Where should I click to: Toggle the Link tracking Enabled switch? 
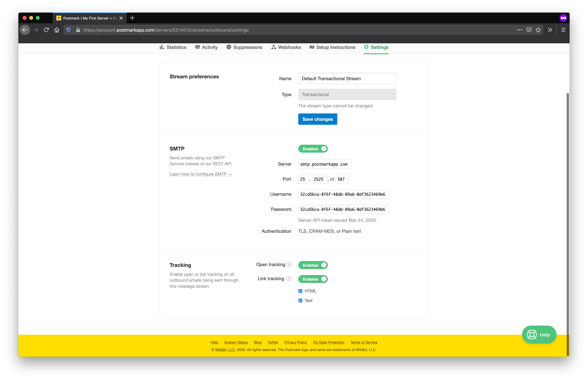tap(313, 279)
